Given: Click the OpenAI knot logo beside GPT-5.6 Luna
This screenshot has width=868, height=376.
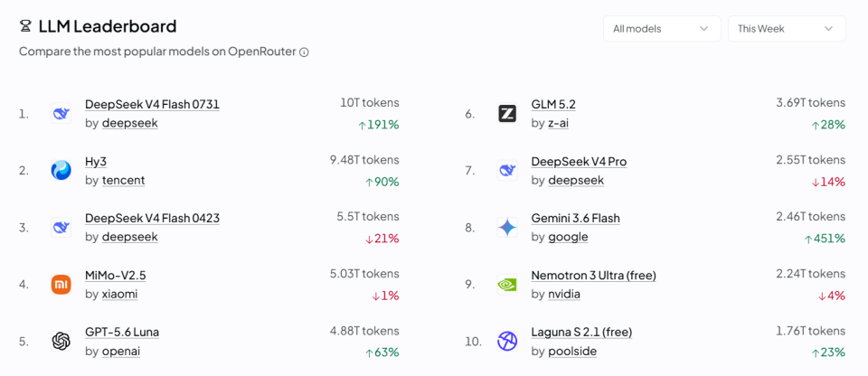Looking at the screenshot, I should [61, 341].
